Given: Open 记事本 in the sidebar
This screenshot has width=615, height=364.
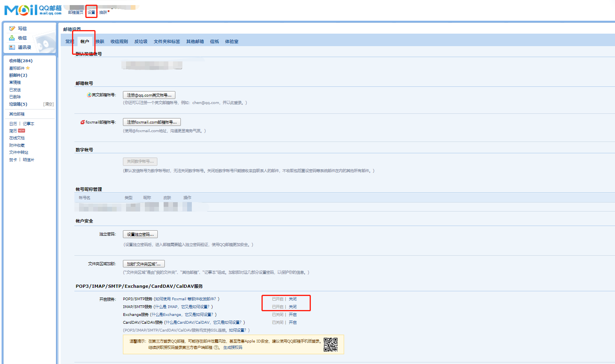Looking at the screenshot, I should coord(29,124).
